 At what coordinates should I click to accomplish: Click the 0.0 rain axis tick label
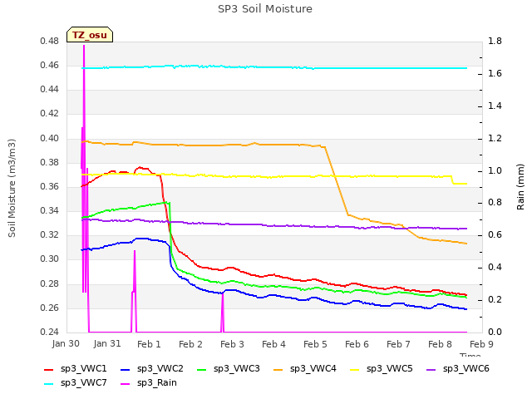click(x=495, y=332)
